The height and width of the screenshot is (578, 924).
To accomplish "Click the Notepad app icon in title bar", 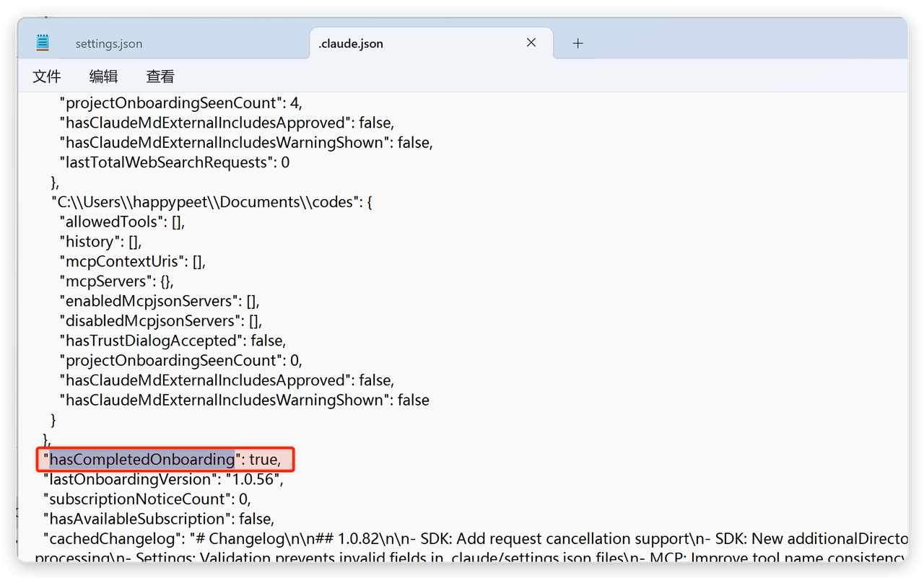I will (43, 43).
